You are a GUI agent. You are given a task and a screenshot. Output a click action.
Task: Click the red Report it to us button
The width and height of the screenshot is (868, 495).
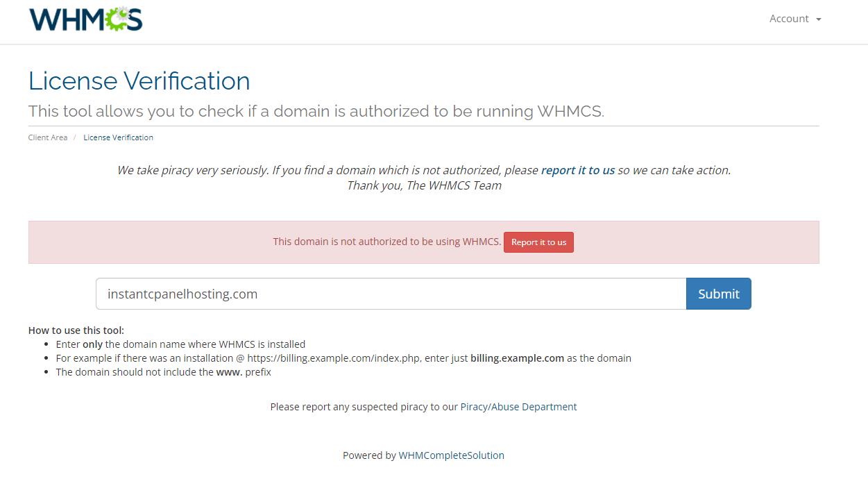pos(538,242)
